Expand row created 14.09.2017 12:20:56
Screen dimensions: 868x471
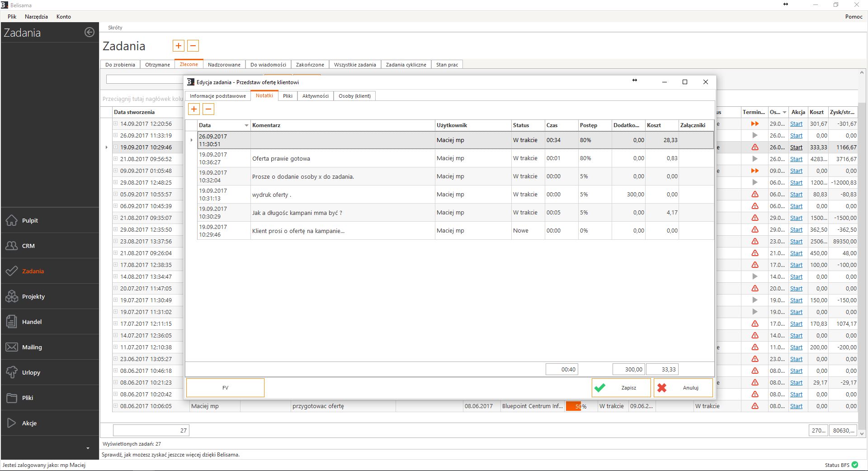pyautogui.click(x=116, y=124)
